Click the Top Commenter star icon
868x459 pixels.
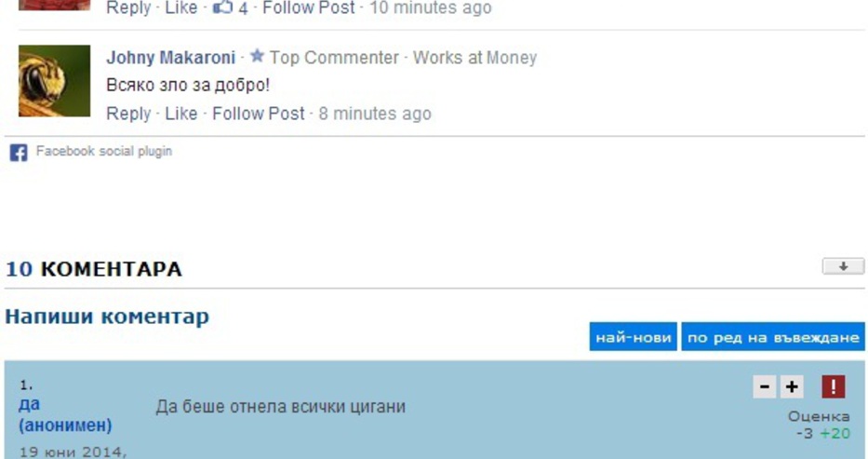(x=257, y=56)
